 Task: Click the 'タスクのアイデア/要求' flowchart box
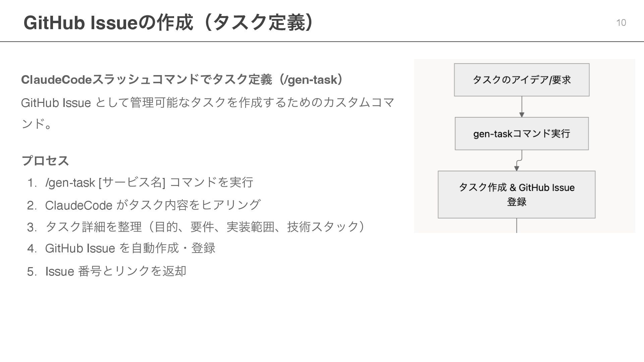tap(522, 80)
